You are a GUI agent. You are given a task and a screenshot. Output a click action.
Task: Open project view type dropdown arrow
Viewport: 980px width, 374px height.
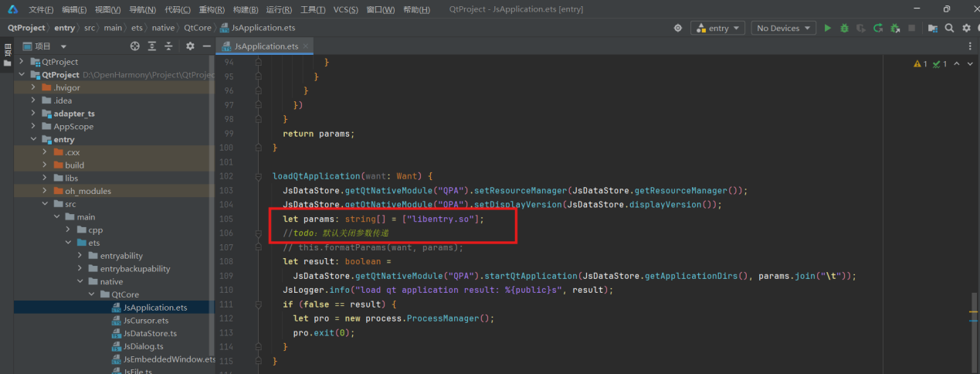click(63, 46)
